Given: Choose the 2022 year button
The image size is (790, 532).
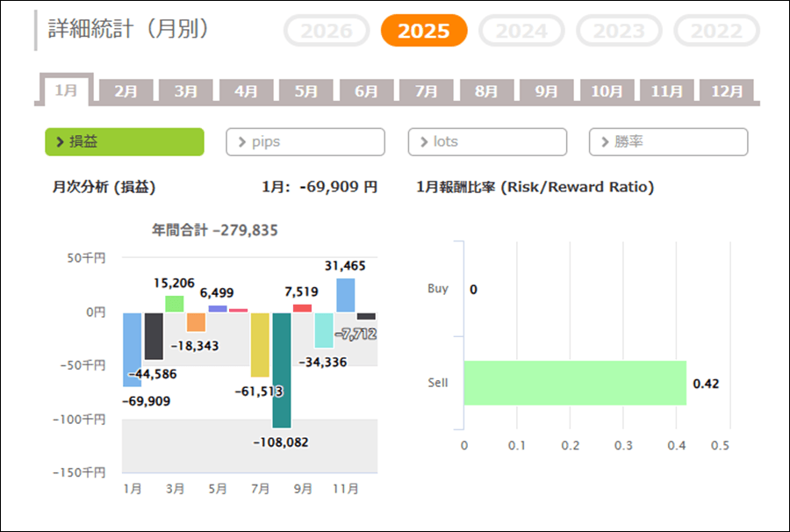Looking at the screenshot, I should [716, 31].
